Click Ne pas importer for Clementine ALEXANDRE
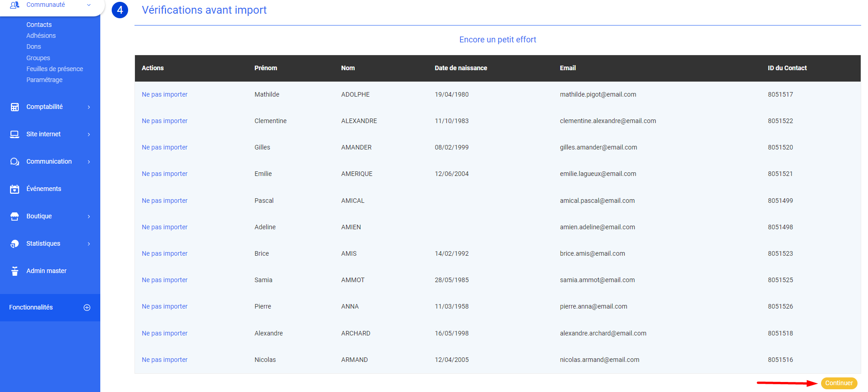Viewport: 868px width, 392px height. [165, 121]
